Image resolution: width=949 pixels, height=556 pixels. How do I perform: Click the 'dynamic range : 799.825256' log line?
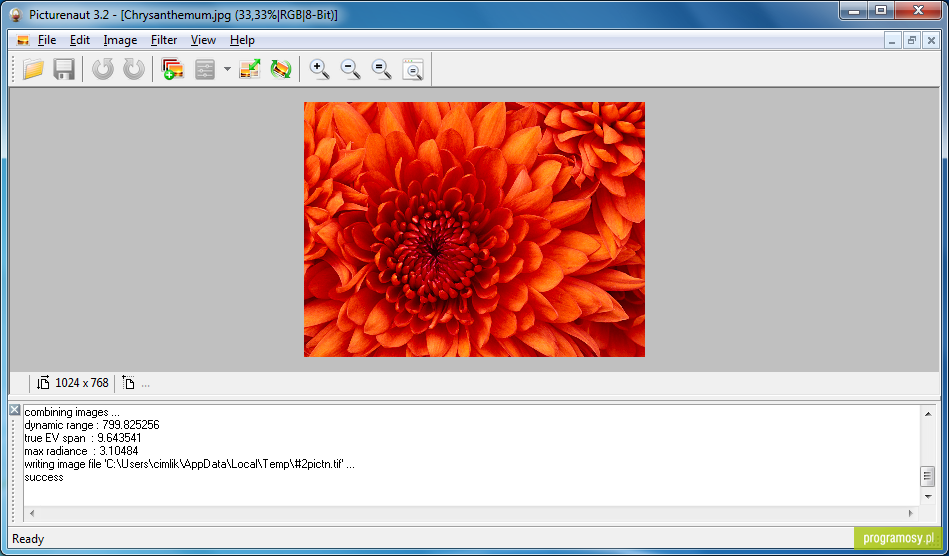(92, 425)
